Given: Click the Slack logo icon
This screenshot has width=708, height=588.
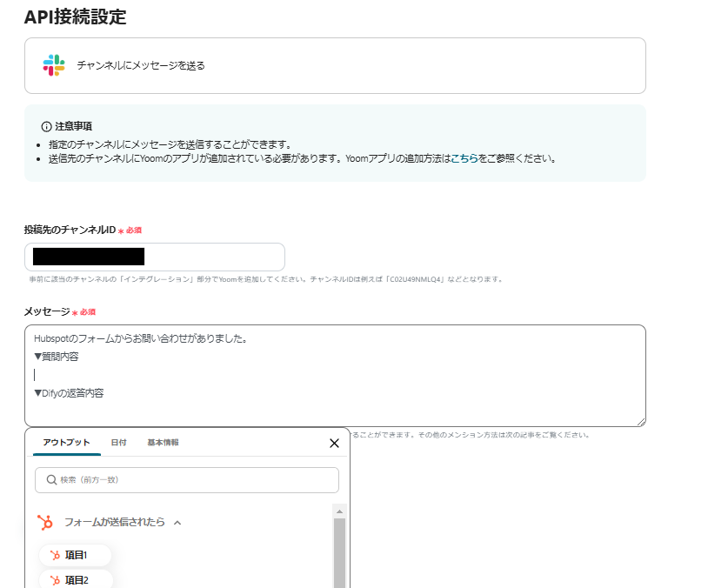Looking at the screenshot, I should [x=54, y=65].
